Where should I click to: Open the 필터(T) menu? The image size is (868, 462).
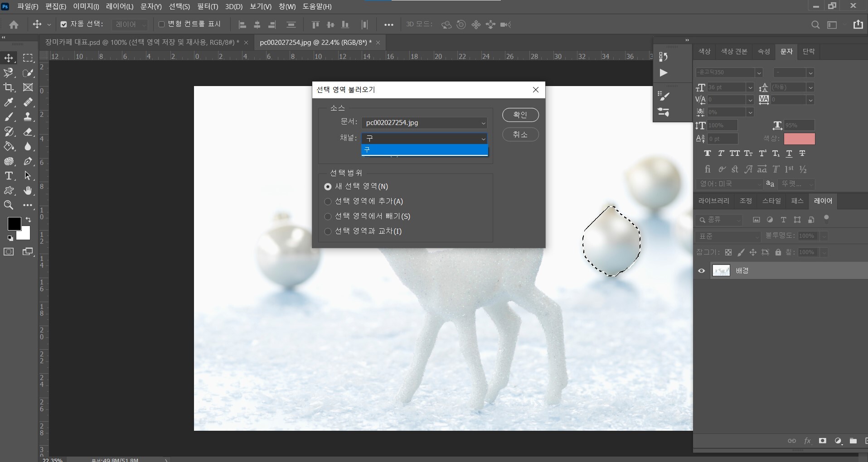[208, 6]
